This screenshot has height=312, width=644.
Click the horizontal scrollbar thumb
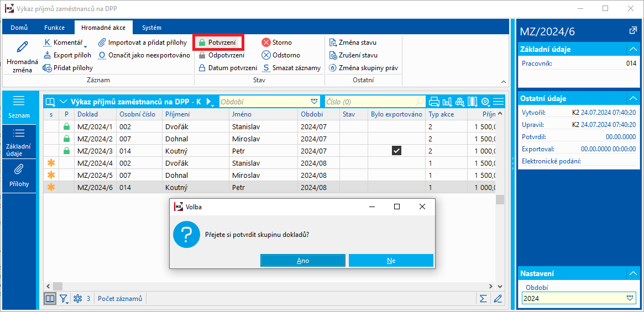coord(58,286)
